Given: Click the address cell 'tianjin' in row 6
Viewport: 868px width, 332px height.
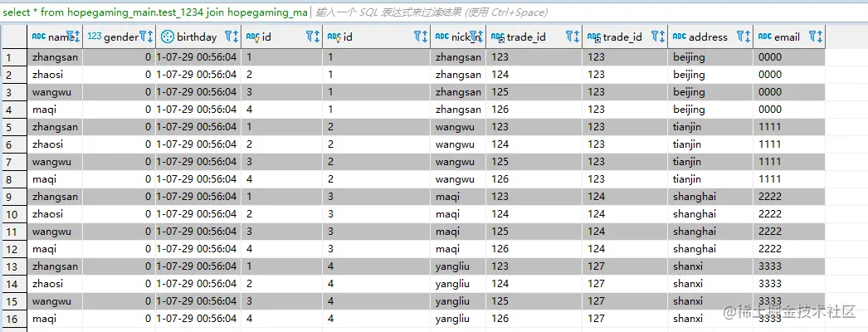Looking at the screenshot, I should pos(710,144).
